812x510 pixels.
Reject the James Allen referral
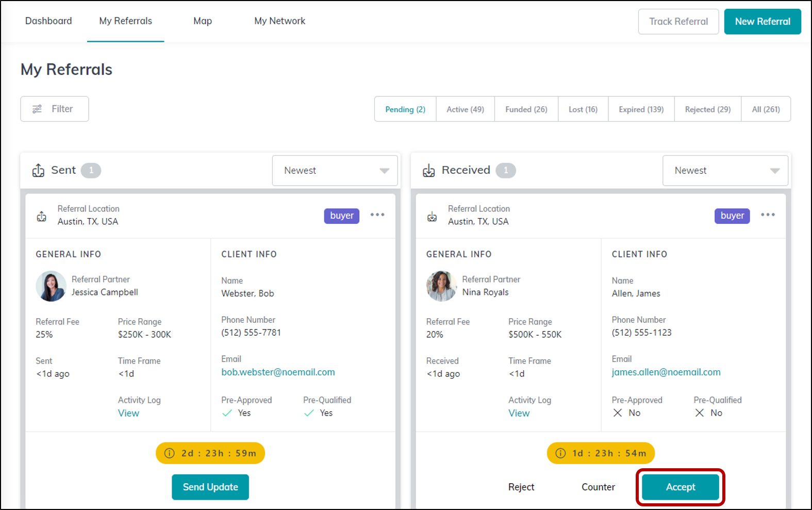pyautogui.click(x=521, y=487)
